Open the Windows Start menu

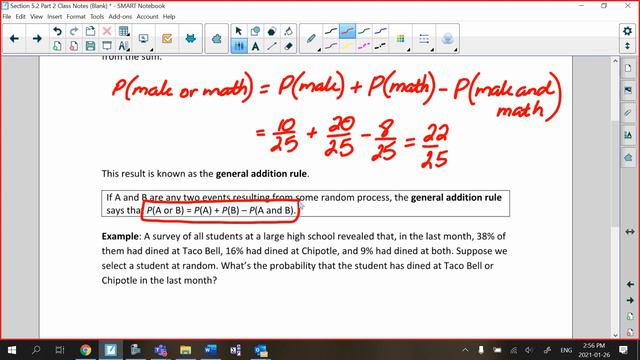[x=12, y=350]
